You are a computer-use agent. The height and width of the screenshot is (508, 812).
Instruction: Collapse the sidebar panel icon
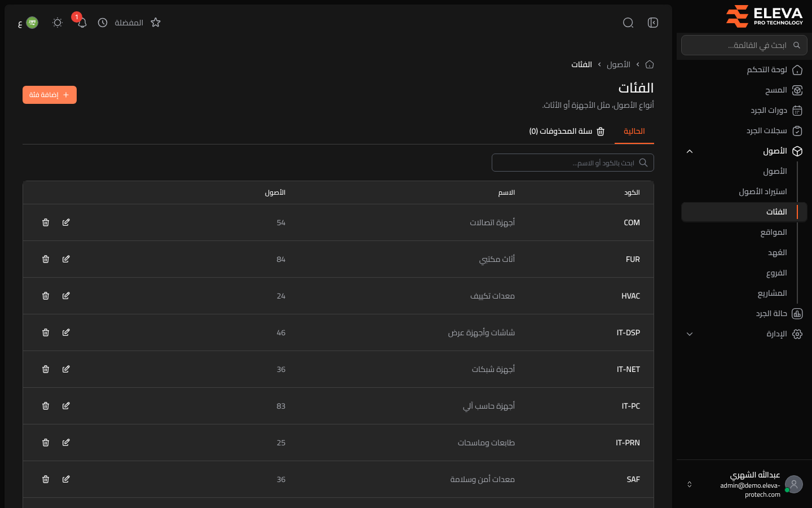[x=653, y=23]
